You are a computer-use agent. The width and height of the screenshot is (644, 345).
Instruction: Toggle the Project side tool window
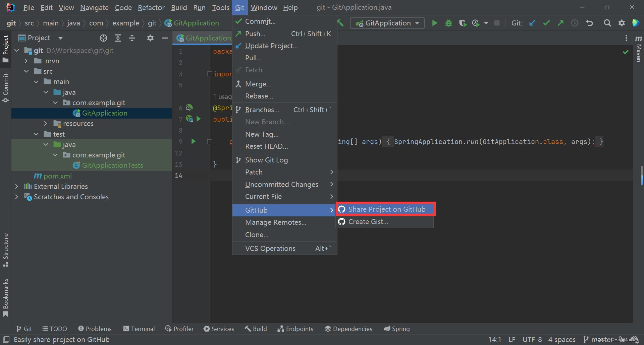pyautogui.click(x=5, y=49)
